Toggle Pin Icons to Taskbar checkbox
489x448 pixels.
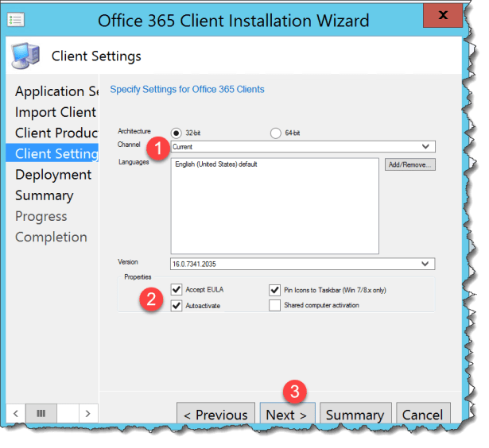tap(275, 290)
